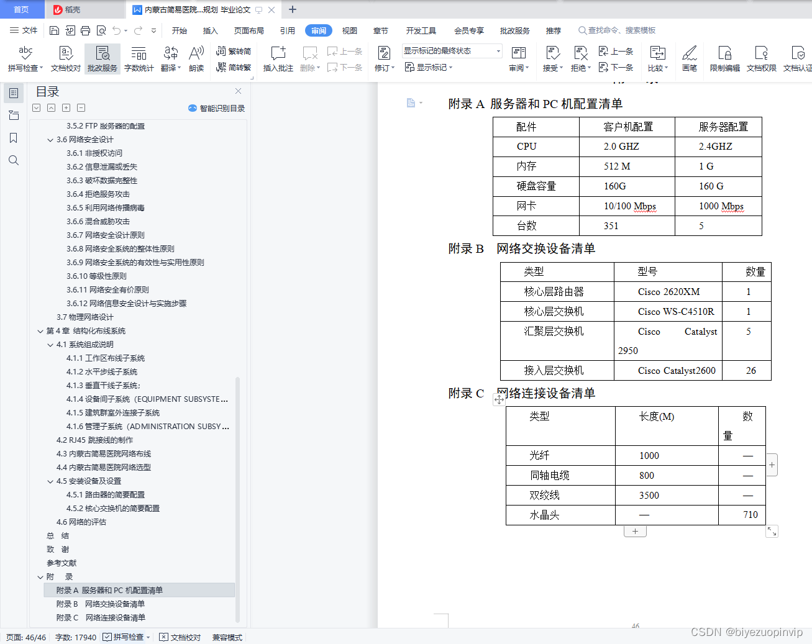
Task: Select the ink pen tool
Action: click(690, 58)
